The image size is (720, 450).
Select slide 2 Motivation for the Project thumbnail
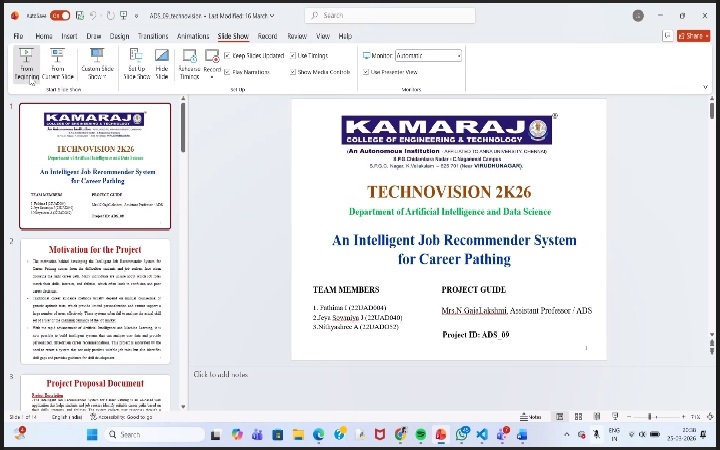coord(95,301)
